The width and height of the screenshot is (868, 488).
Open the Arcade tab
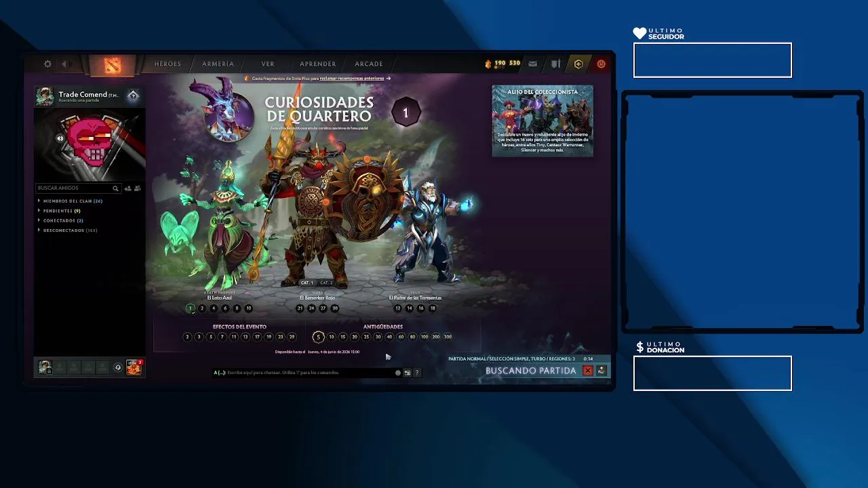[369, 64]
